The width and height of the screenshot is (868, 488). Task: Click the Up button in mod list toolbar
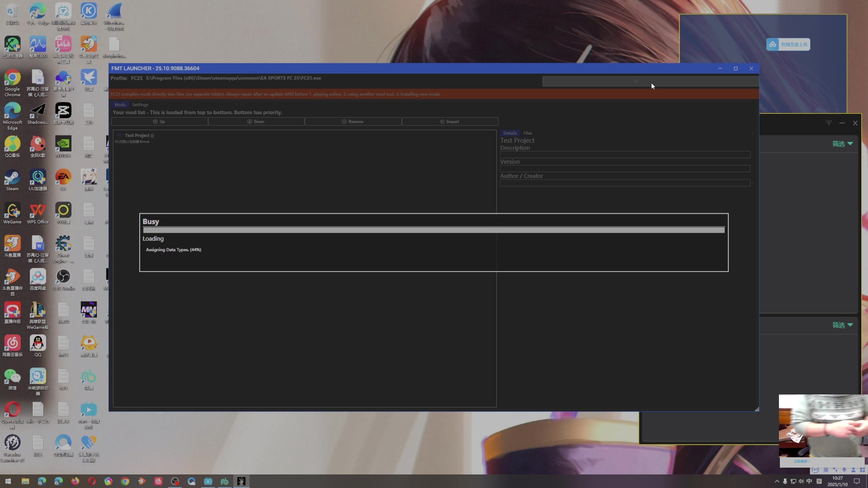pyautogui.click(x=159, y=122)
